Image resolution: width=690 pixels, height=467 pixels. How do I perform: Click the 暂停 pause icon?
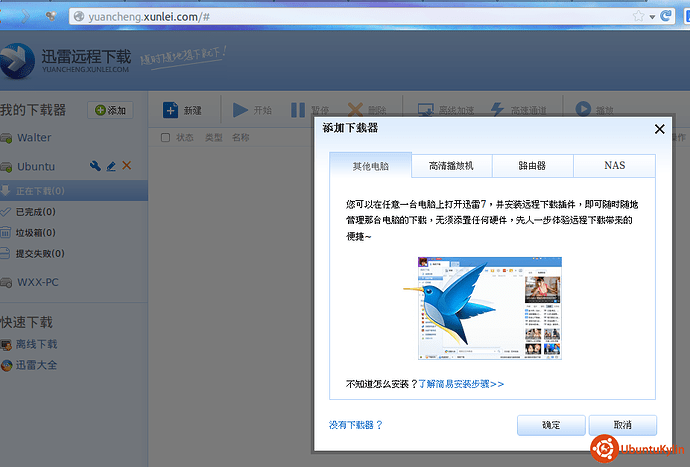[298, 110]
